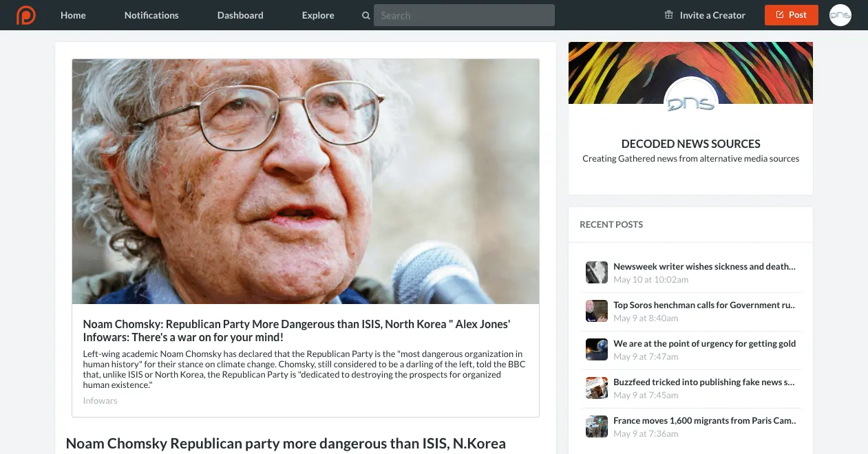Focus the Search input field
Viewport: 868px width, 454px height.
click(464, 15)
